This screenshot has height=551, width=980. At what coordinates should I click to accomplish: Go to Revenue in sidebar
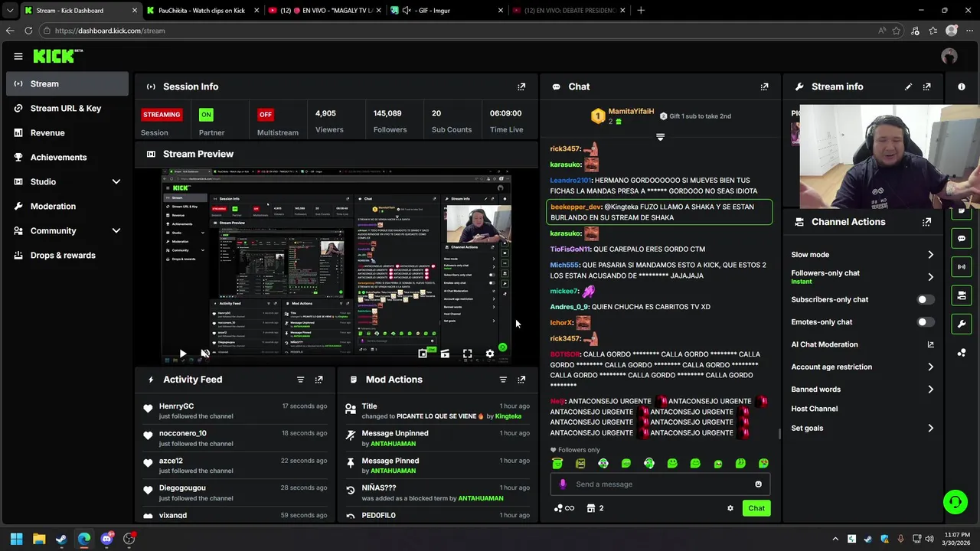point(67,132)
